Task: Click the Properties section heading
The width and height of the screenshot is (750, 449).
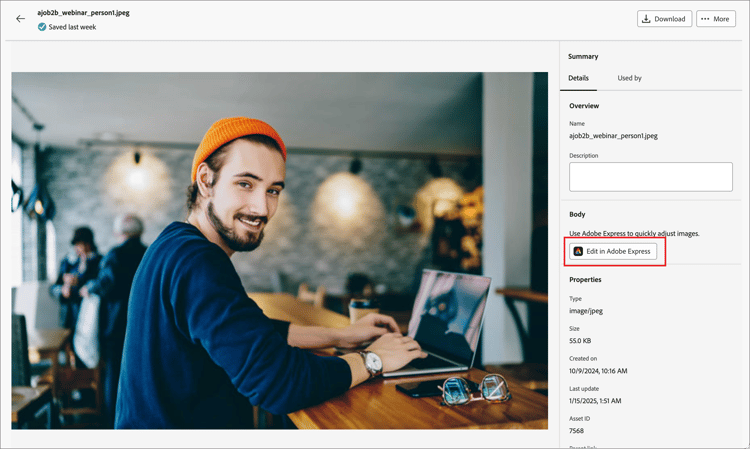Action: point(585,280)
